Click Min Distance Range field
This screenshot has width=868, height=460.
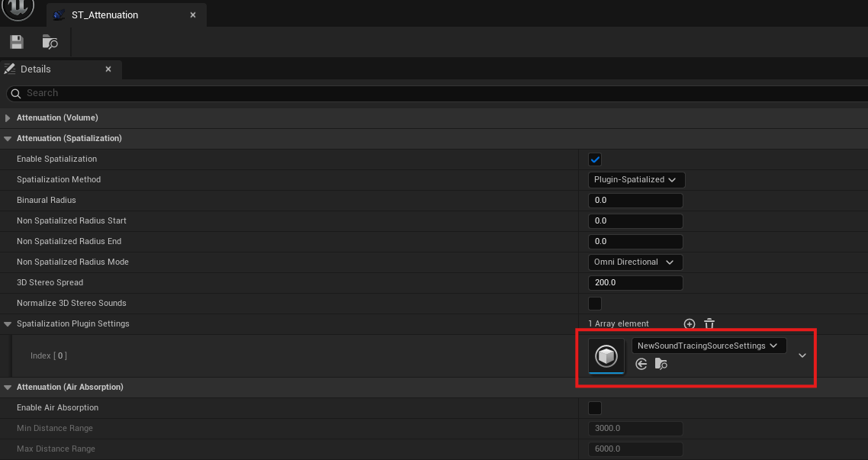[x=635, y=429]
